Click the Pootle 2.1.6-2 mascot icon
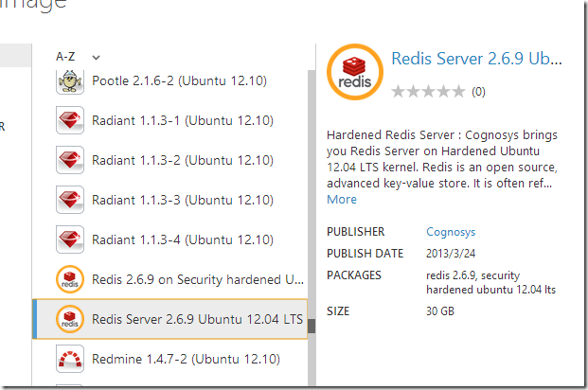Screen dimensions: 588x390 [x=70, y=81]
